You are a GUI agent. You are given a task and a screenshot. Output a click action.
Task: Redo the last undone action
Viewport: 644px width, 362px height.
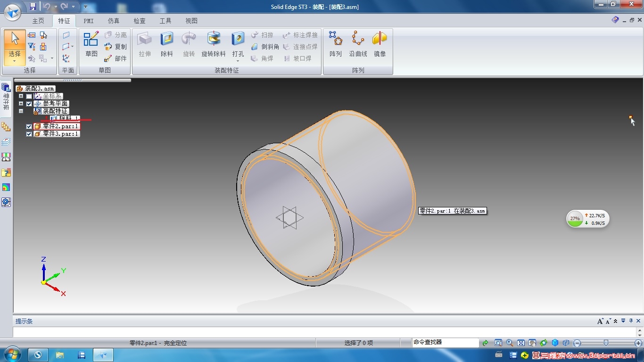[x=64, y=7]
